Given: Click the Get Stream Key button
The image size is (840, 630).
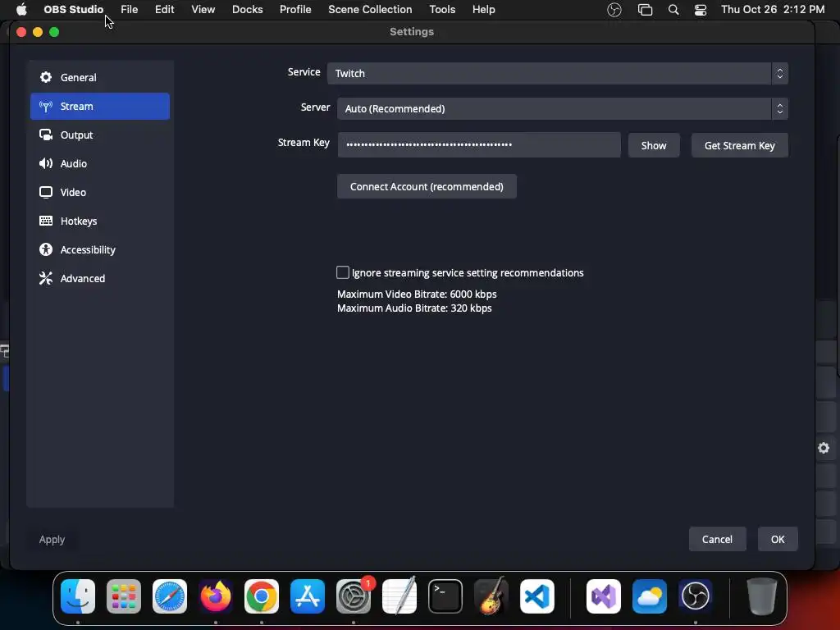Looking at the screenshot, I should coord(739,145).
